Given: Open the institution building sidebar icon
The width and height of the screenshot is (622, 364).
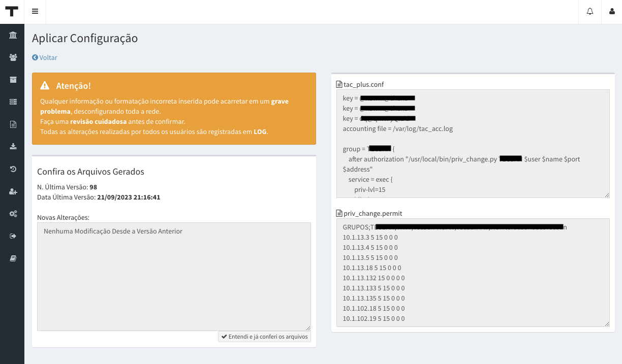Looking at the screenshot, I should (x=13, y=35).
